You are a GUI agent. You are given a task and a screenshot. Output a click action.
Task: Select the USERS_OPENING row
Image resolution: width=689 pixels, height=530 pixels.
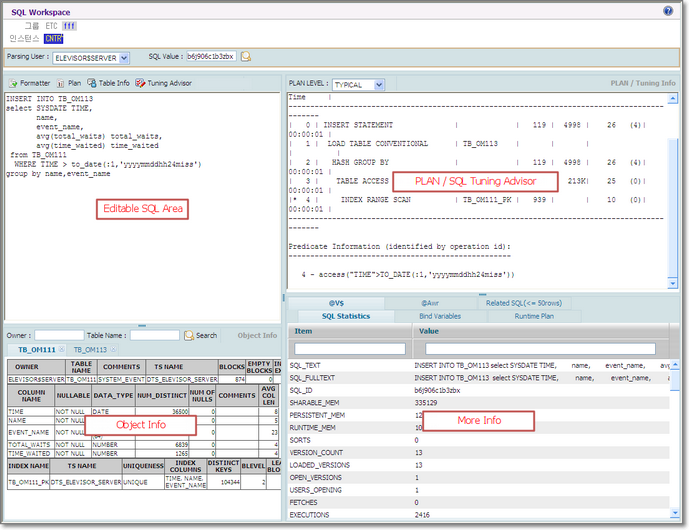click(x=479, y=490)
